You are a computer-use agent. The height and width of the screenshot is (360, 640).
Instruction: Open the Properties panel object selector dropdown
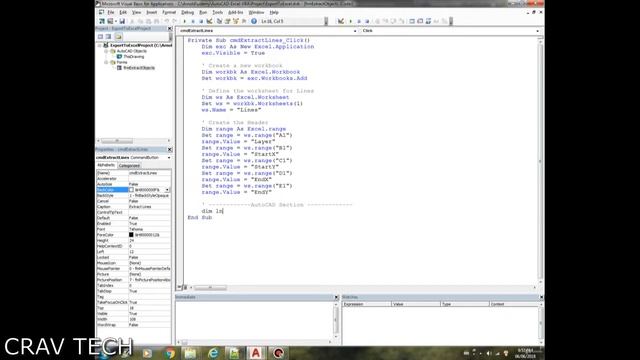point(169,158)
